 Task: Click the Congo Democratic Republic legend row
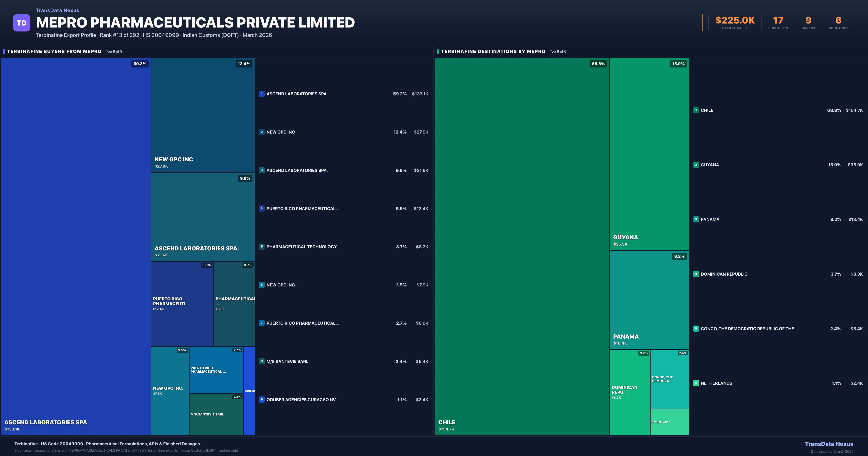(747, 329)
